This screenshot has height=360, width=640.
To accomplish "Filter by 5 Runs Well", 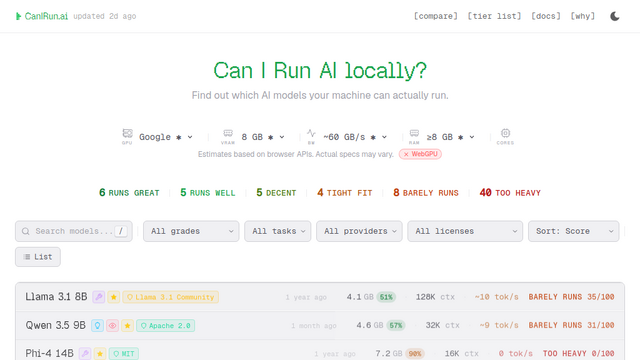I will [208, 193].
